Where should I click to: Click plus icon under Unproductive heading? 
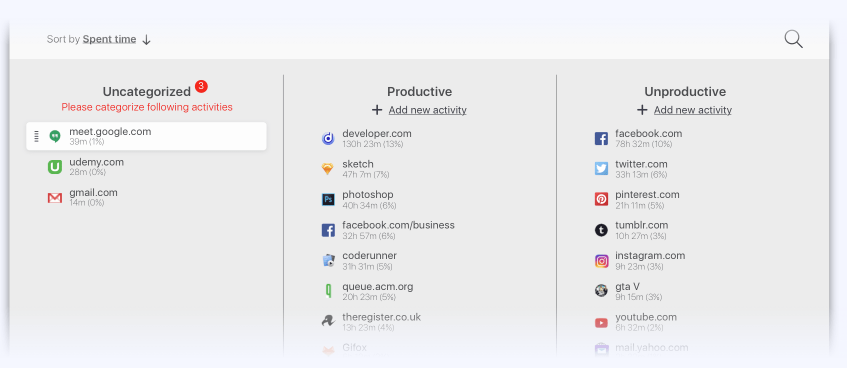642,110
